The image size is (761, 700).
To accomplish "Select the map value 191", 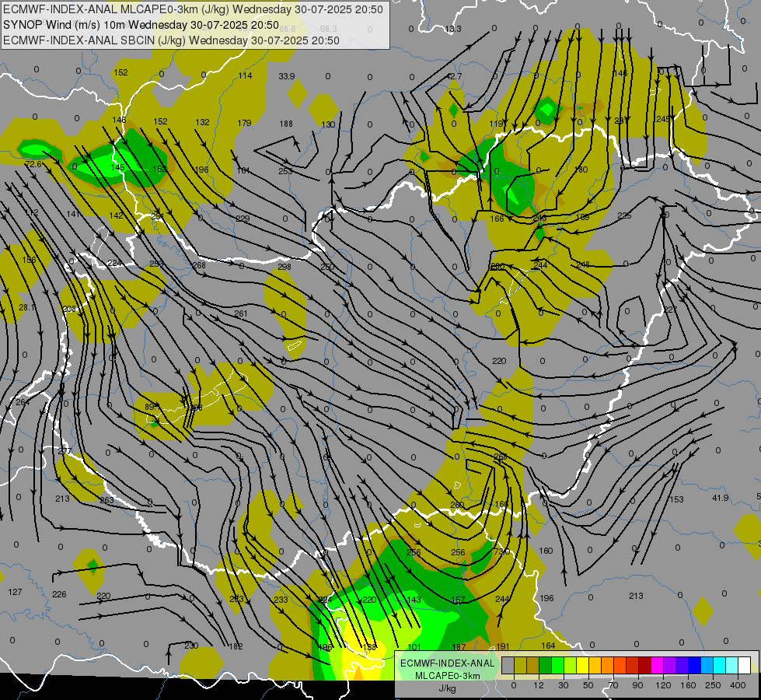I will click(x=503, y=646).
